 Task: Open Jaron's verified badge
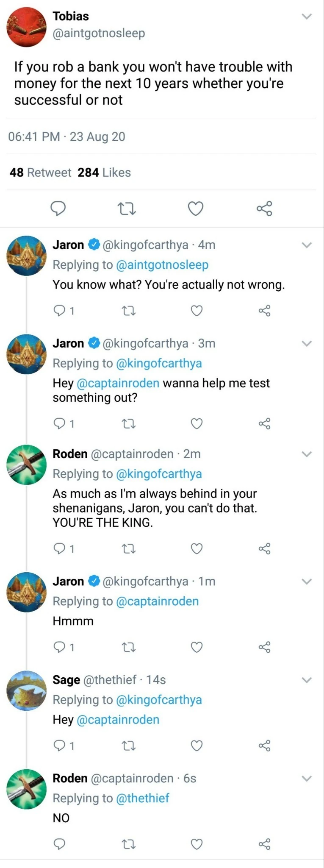(x=93, y=245)
